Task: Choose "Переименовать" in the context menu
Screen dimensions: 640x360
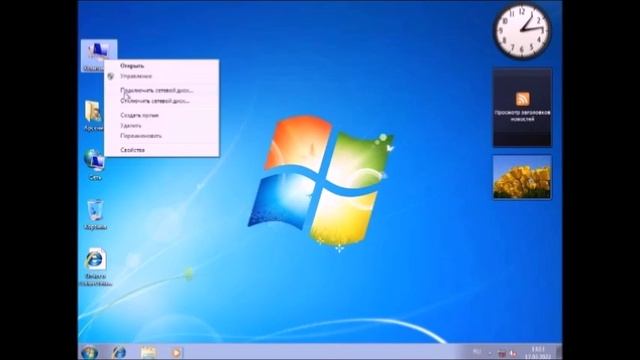Action: 162,136
